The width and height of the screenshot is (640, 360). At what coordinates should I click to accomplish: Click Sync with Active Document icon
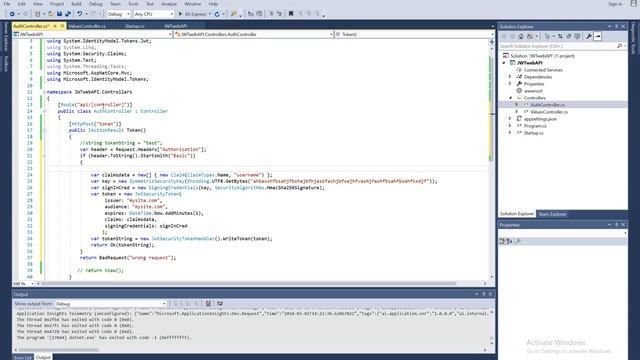(x=560, y=36)
